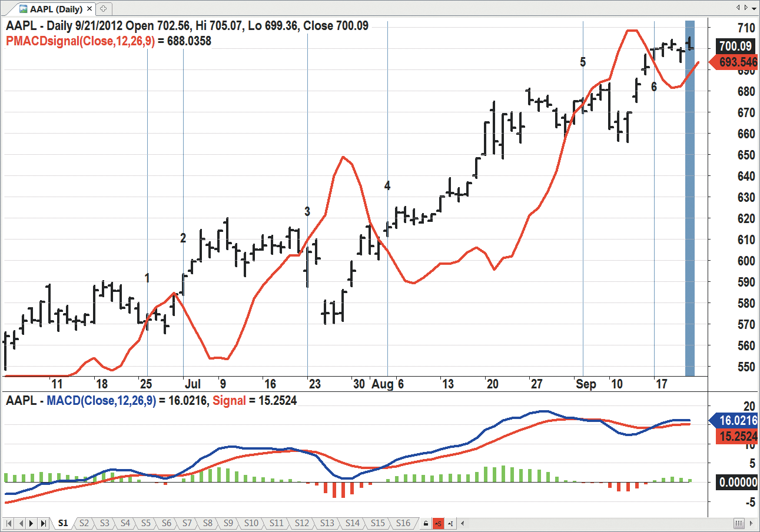The image size is (760, 532).
Task: Click the Sep date axis label
Action: coord(586,384)
